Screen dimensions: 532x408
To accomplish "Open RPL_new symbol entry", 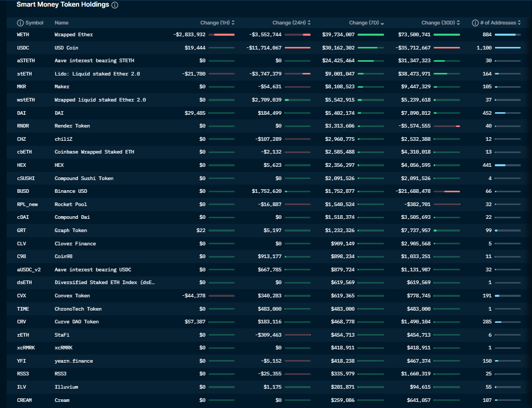I will (x=28, y=205).
